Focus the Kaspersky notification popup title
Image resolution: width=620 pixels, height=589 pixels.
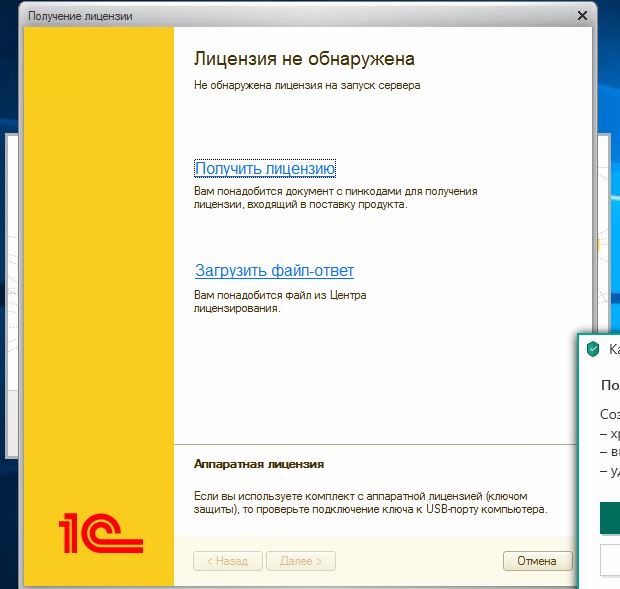click(613, 349)
